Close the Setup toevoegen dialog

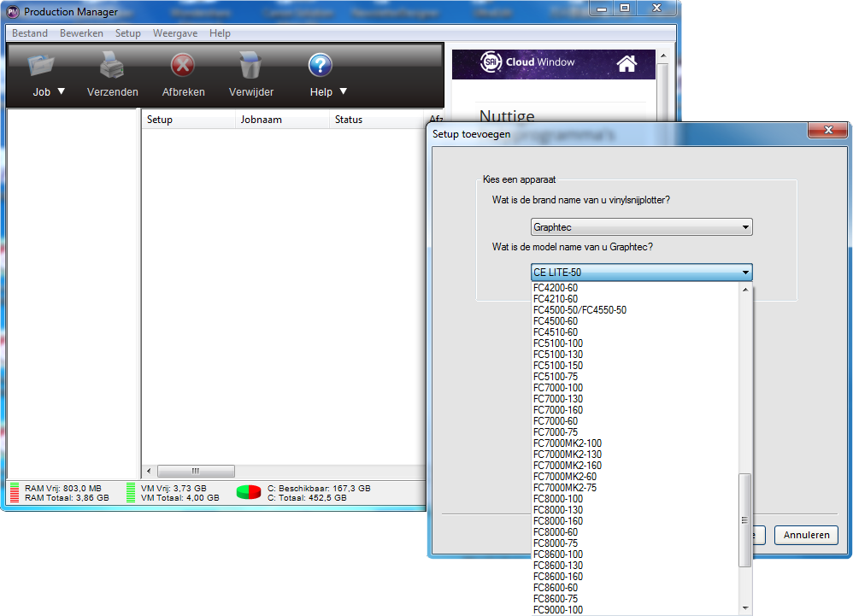(x=828, y=130)
